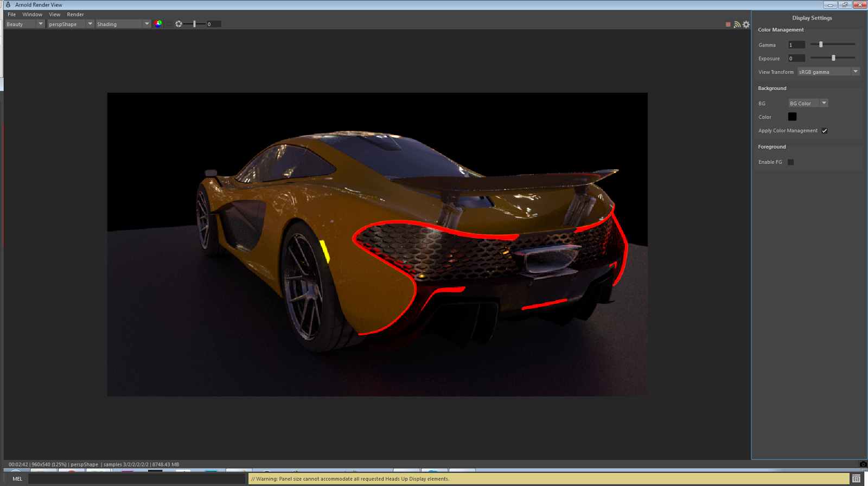Click the yellow IPR update signal icon
Image resolution: width=868 pixels, height=486 pixels.
coord(737,24)
